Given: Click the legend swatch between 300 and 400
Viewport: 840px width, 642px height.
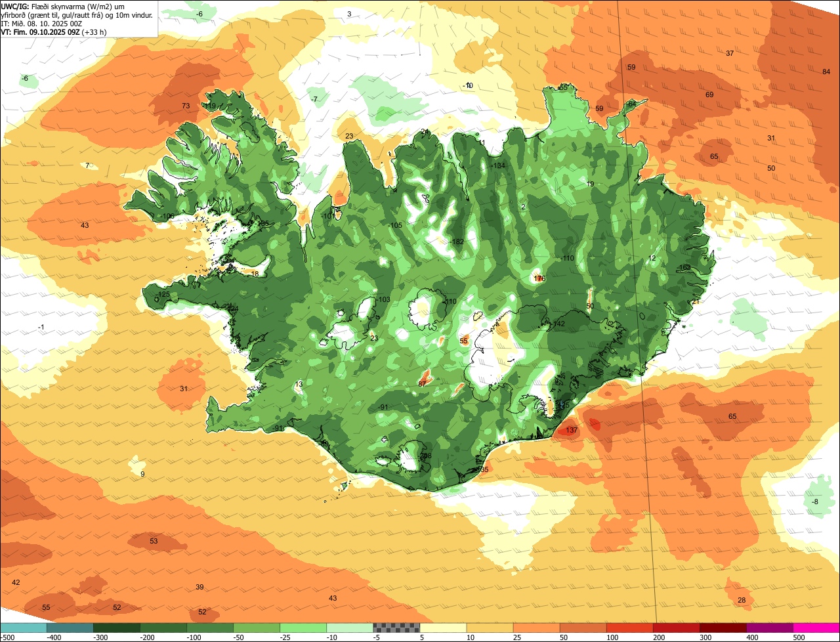Looking at the screenshot, I should [x=723, y=628].
